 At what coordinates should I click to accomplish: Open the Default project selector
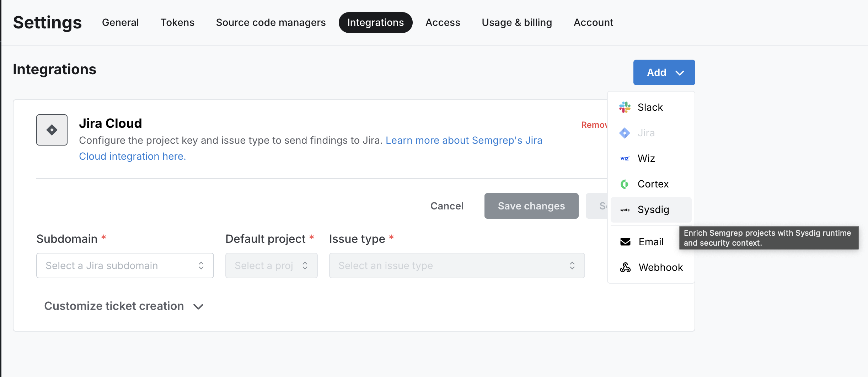click(x=271, y=265)
